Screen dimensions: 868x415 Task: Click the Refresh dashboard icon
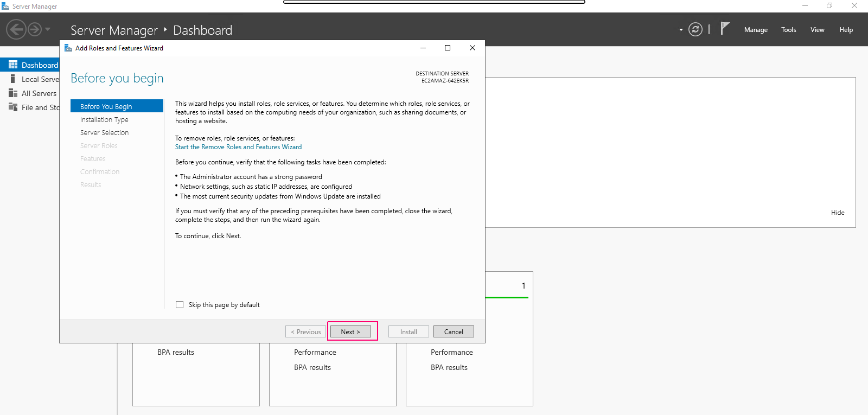click(695, 29)
